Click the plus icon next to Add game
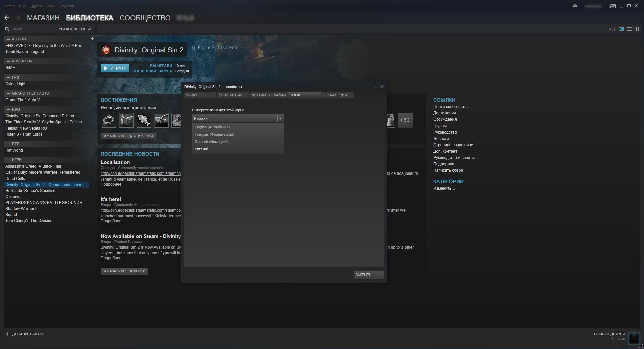This screenshot has width=644, height=349. 8,334
